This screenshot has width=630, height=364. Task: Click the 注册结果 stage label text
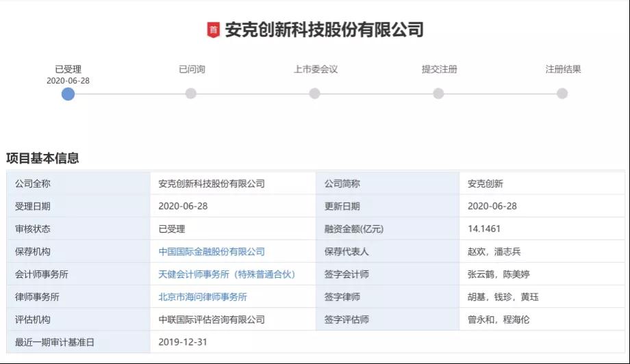563,69
